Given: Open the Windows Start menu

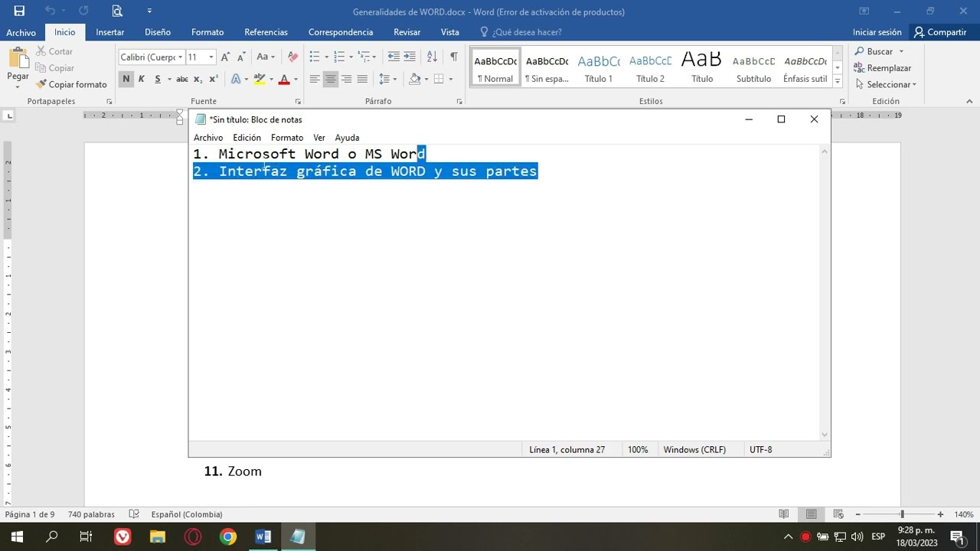Looking at the screenshot, I should click(17, 536).
